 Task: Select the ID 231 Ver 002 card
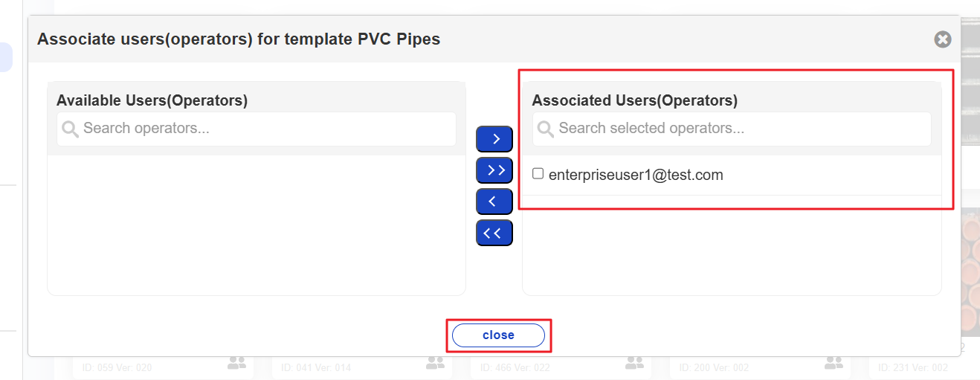(x=913, y=367)
